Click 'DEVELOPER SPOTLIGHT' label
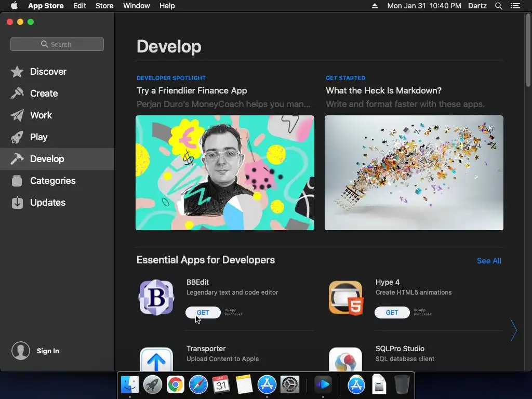 [171, 78]
